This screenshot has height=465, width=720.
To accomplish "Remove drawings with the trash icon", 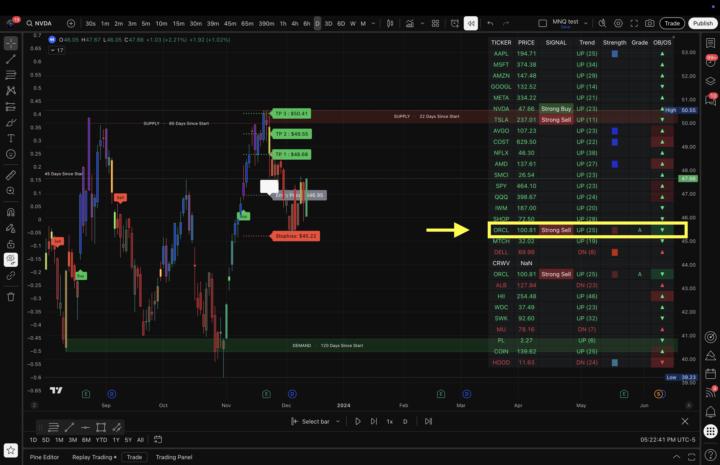I will click(11, 297).
